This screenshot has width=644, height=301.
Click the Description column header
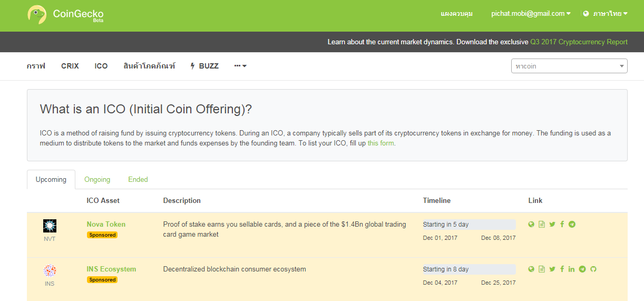click(x=182, y=200)
